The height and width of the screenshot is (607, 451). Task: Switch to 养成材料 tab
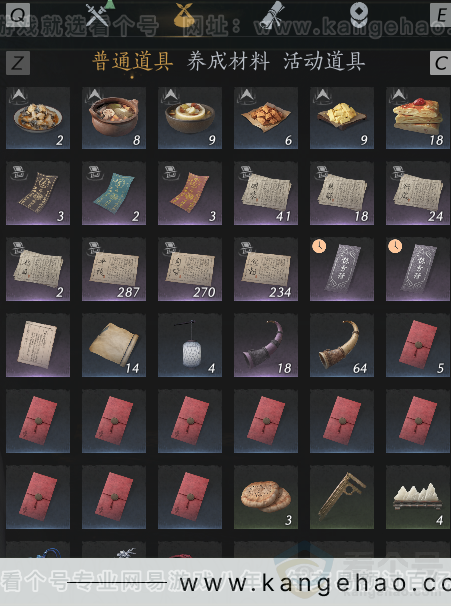(228, 62)
